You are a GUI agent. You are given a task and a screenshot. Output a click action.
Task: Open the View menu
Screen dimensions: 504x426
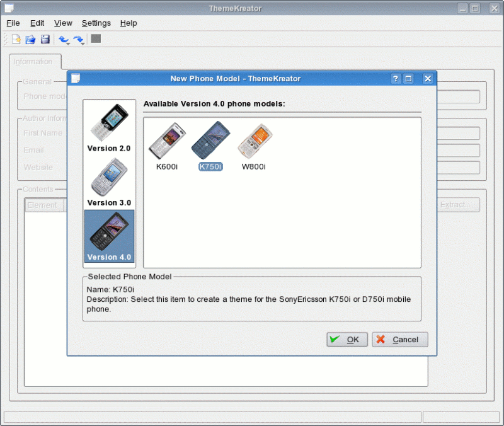(x=63, y=23)
